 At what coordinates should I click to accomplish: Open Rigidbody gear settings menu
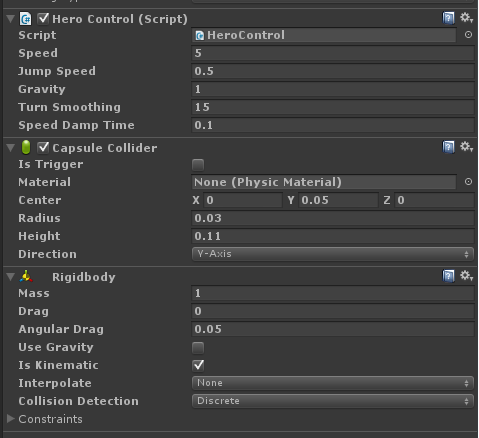pos(466,276)
